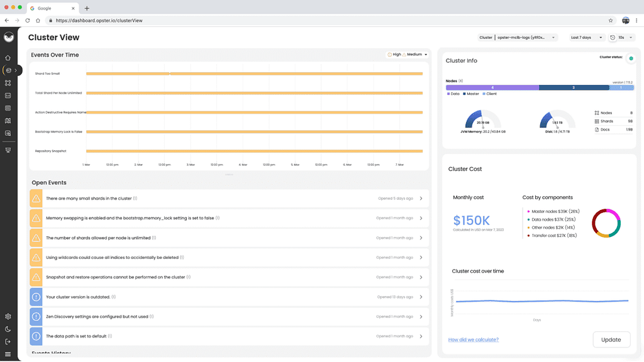Toggle dark mode with the moon icon

click(x=8, y=328)
